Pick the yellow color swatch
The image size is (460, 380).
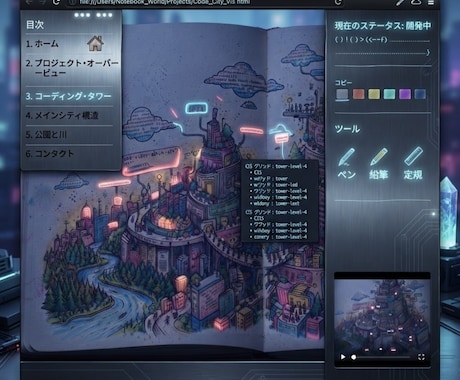[x=374, y=94]
